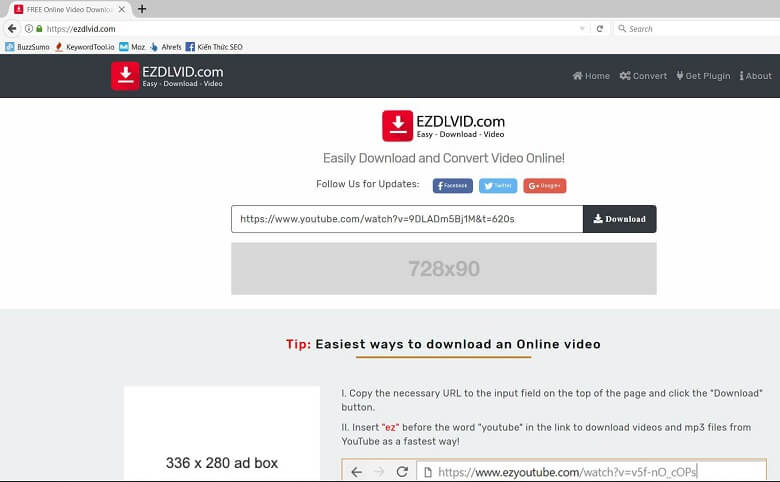Click the 728x90 ad banner placeholder

pos(444,269)
